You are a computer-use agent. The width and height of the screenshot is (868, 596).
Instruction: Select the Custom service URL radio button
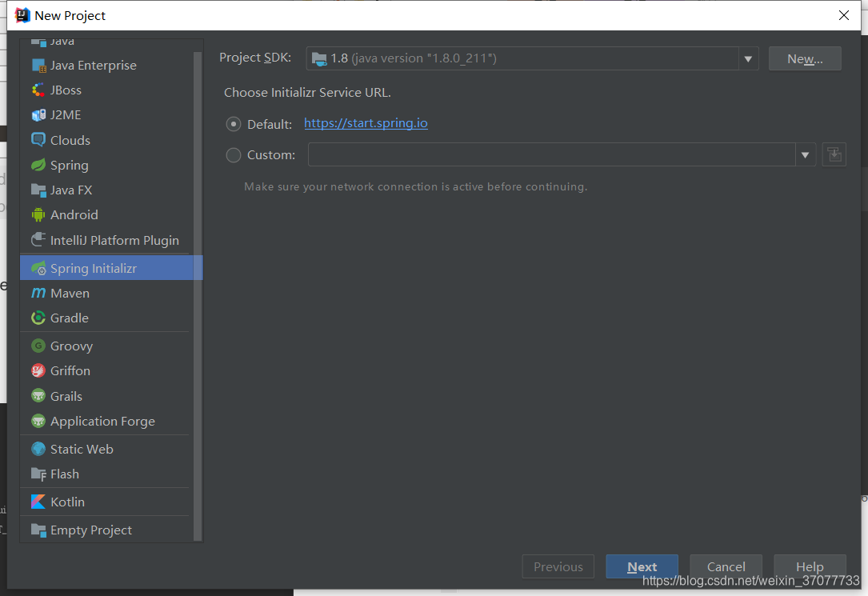pyautogui.click(x=234, y=155)
